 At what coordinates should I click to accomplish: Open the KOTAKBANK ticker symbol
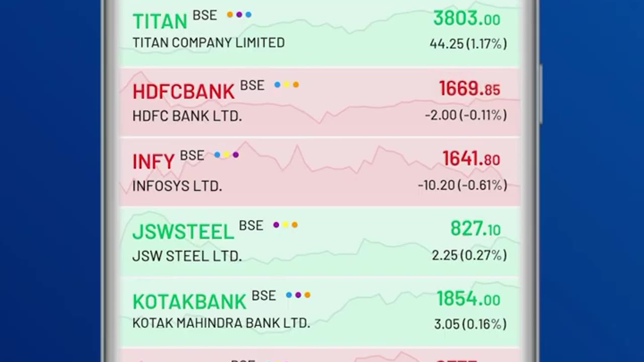coord(189,302)
